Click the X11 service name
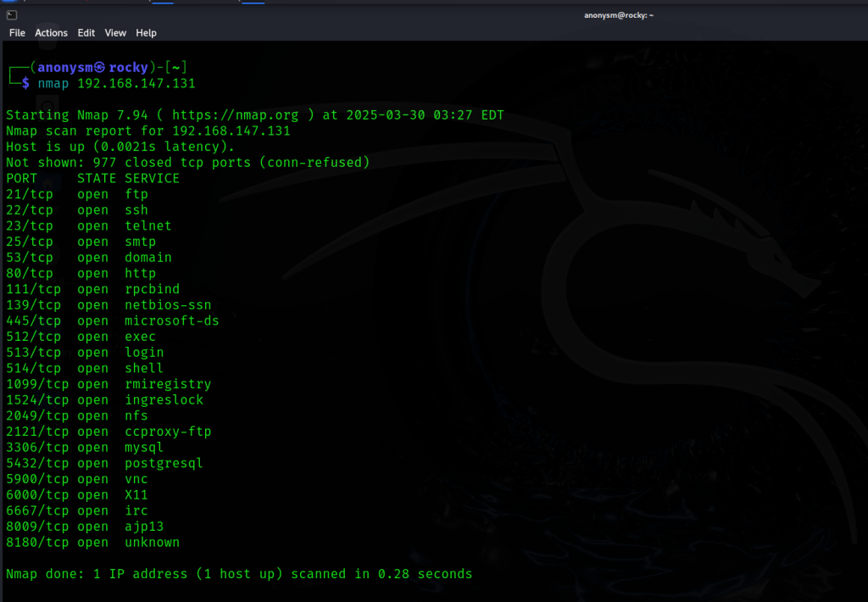This screenshot has height=602, width=868. pos(136,495)
